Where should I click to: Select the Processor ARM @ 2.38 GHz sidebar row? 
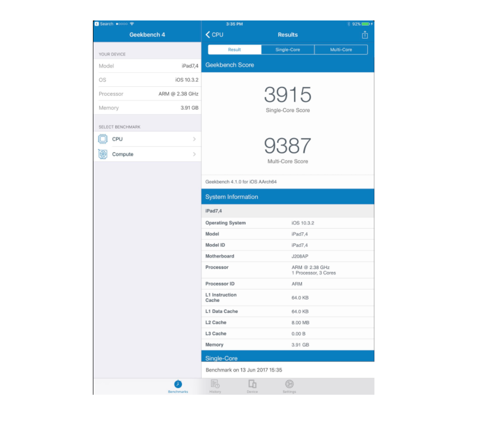pyautogui.click(x=147, y=94)
